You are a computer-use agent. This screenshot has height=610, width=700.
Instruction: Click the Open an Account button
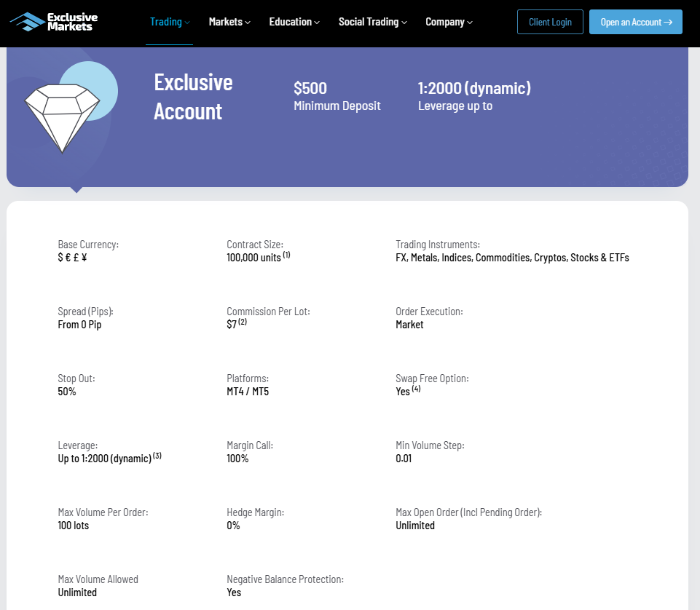[x=636, y=22]
